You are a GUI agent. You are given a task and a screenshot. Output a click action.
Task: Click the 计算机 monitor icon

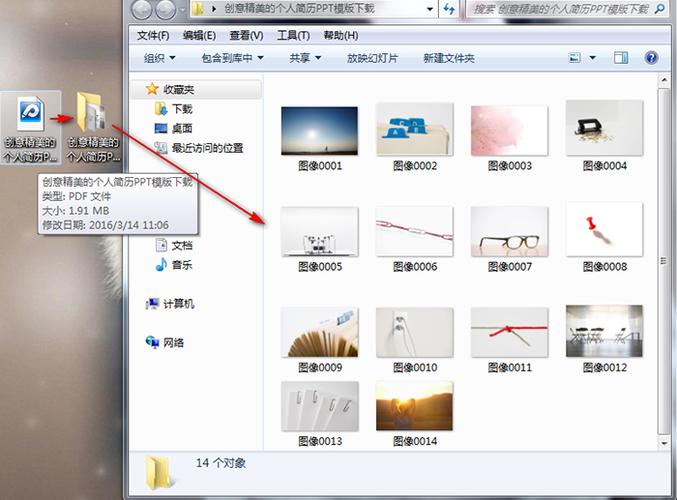[x=152, y=304]
